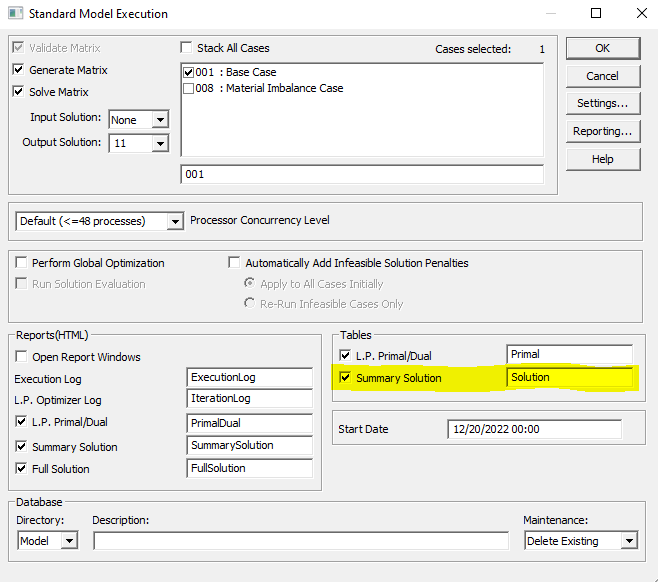Enable Stack All Cases checkbox

click(186, 47)
